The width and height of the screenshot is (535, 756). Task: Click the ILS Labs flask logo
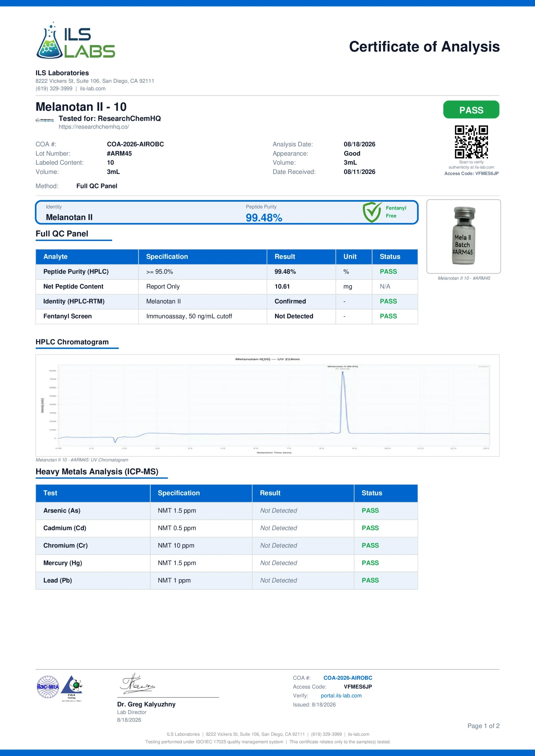(75, 40)
